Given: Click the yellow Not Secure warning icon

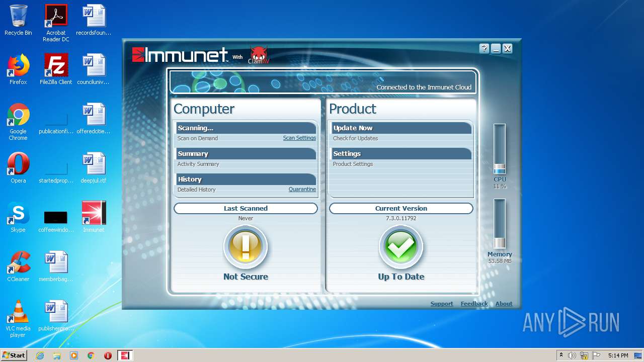Looking at the screenshot, I should (x=246, y=246).
